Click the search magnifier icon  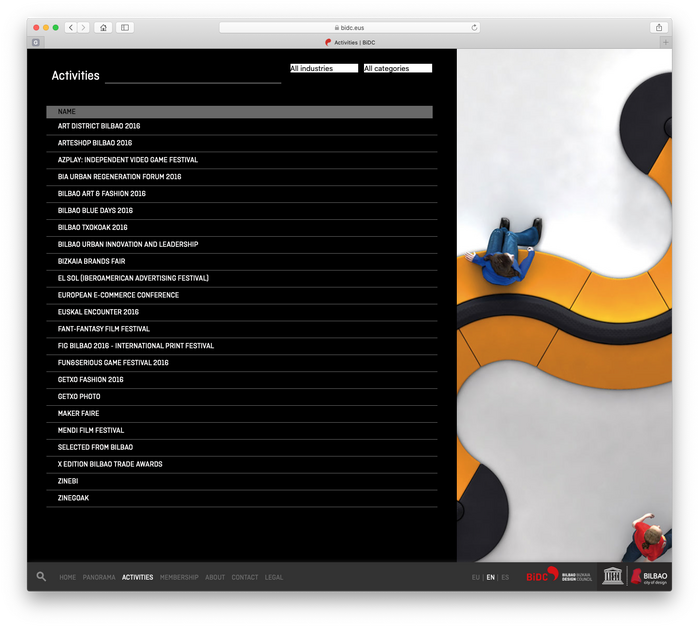pos(41,577)
